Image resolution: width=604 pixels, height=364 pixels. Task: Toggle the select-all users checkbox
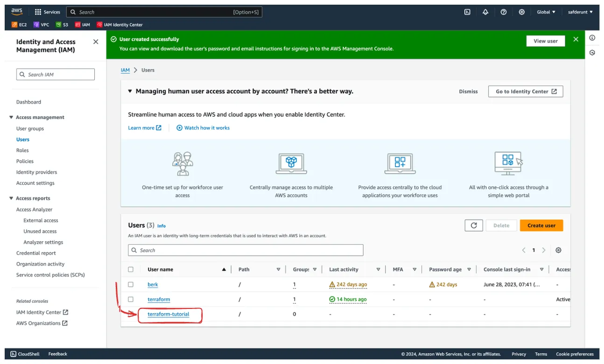(x=131, y=269)
